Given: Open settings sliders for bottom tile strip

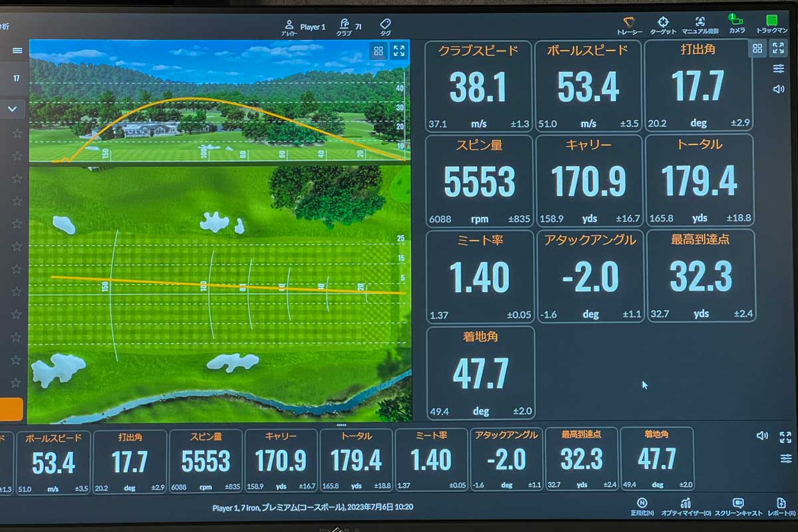Looking at the screenshot, I should [x=785, y=459].
